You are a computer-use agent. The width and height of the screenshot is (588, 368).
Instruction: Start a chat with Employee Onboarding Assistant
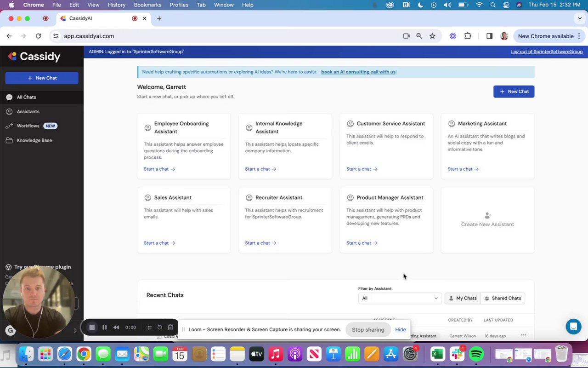click(159, 169)
